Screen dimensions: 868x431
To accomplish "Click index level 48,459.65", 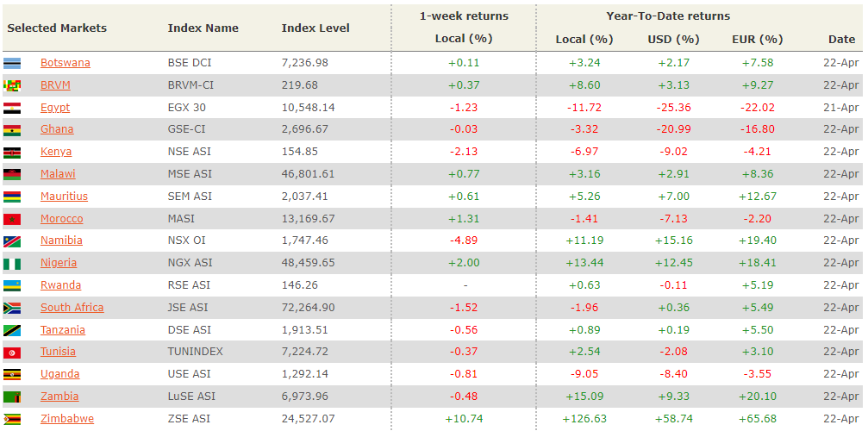I will point(308,263).
